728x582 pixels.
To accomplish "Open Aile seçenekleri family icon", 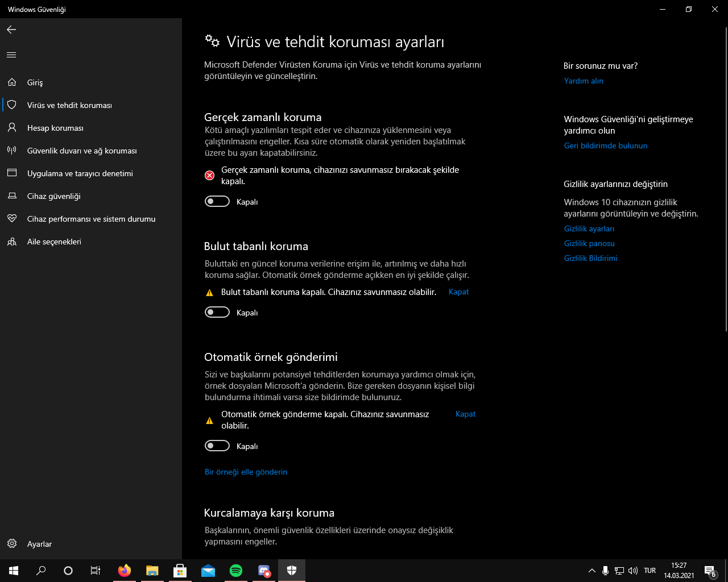I will tap(12, 242).
